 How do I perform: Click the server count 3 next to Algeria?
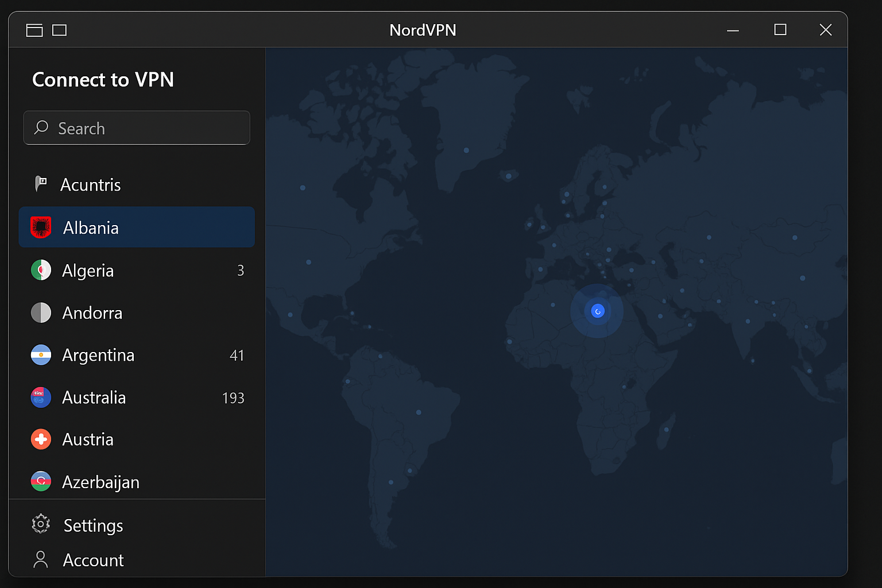tap(241, 270)
